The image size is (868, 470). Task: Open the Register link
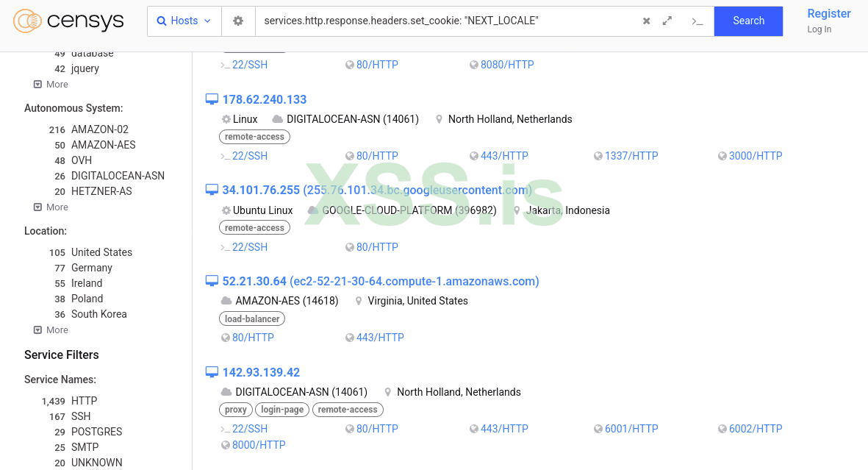[x=829, y=14]
